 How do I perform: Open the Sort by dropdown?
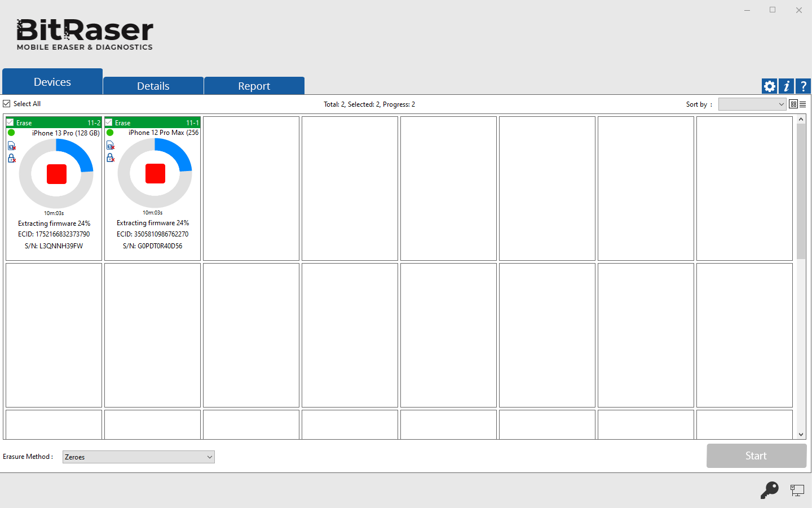tap(752, 104)
